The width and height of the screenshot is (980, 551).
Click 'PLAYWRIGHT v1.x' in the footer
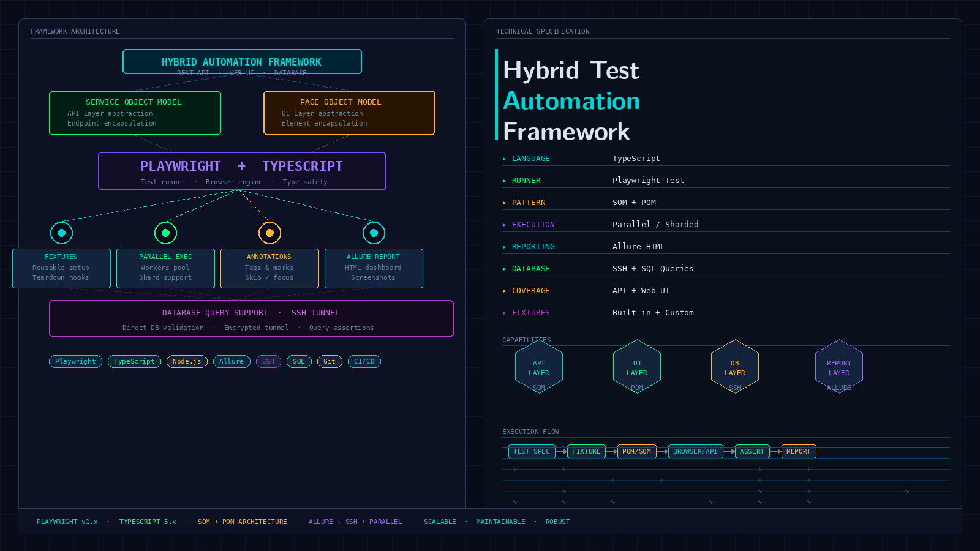click(x=67, y=522)
